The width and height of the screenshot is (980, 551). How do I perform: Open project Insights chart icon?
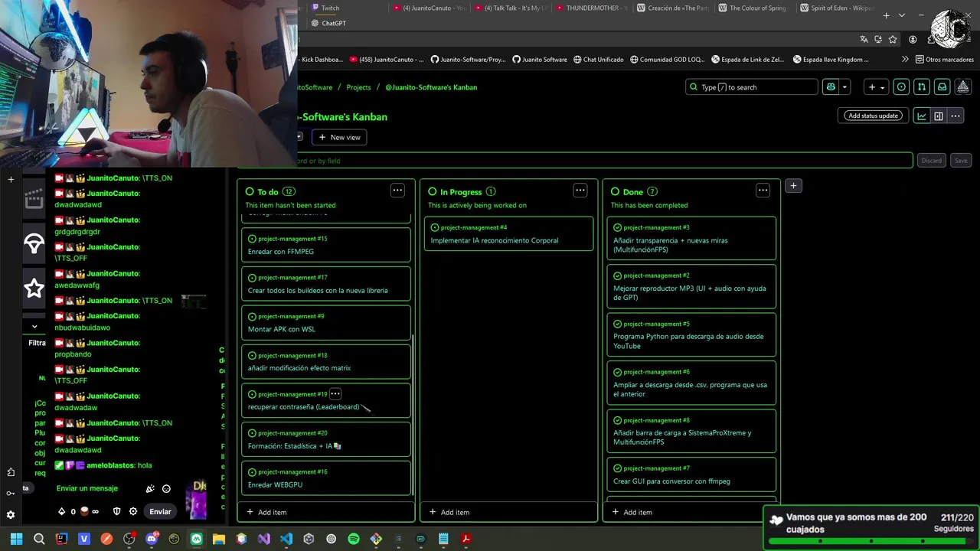pyautogui.click(x=922, y=116)
